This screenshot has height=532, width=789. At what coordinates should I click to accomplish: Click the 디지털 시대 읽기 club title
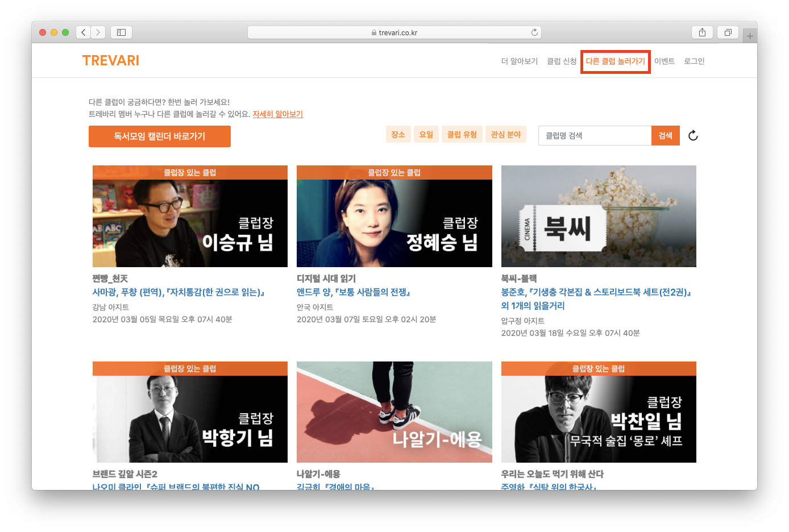pos(326,279)
